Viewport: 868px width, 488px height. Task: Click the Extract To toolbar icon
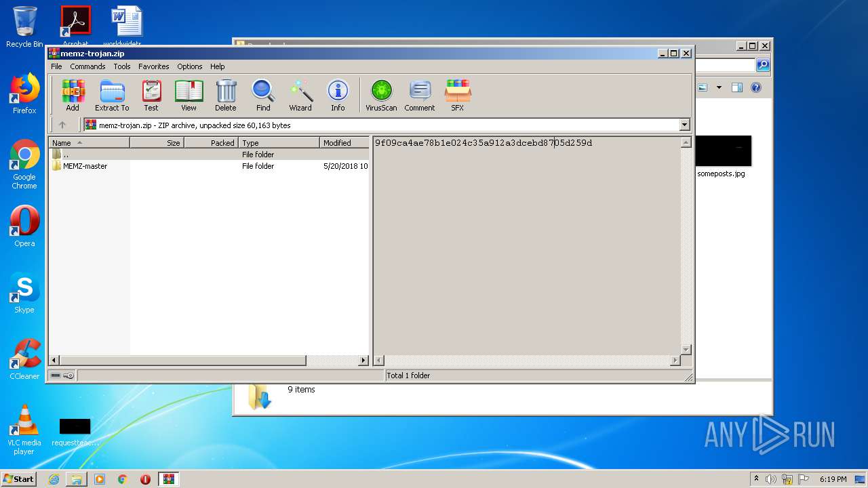(112, 95)
